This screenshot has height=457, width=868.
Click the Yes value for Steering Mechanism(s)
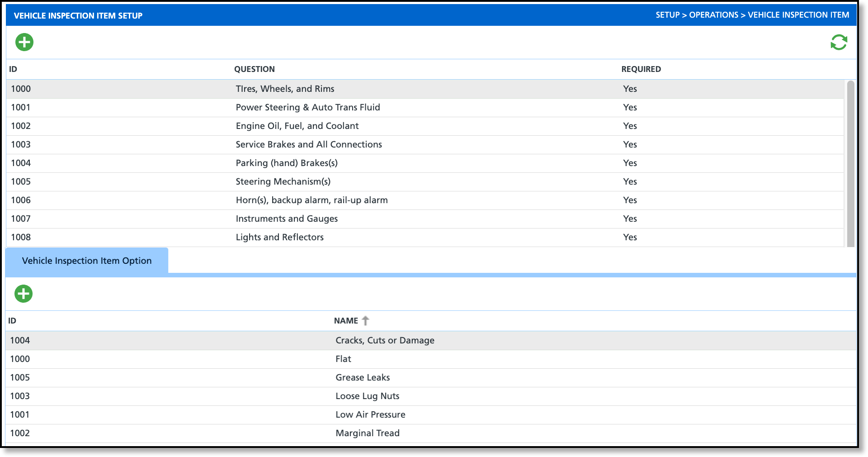point(630,182)
